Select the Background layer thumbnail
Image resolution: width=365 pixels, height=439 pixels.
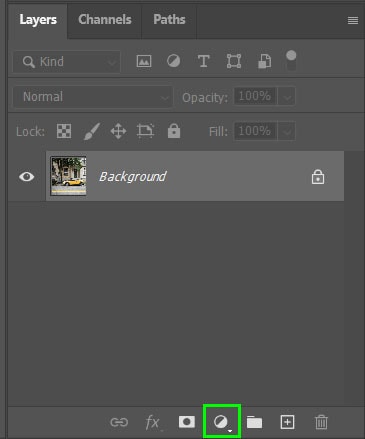click(x=68, y=176)
